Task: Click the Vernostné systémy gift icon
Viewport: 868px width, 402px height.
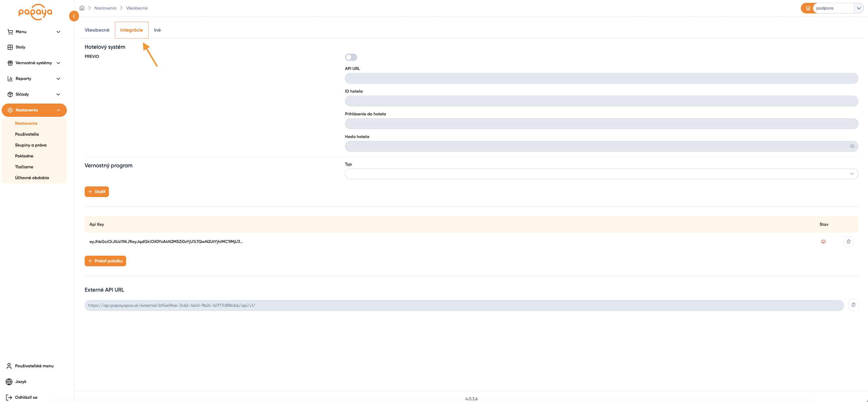Action: point(10,63)
